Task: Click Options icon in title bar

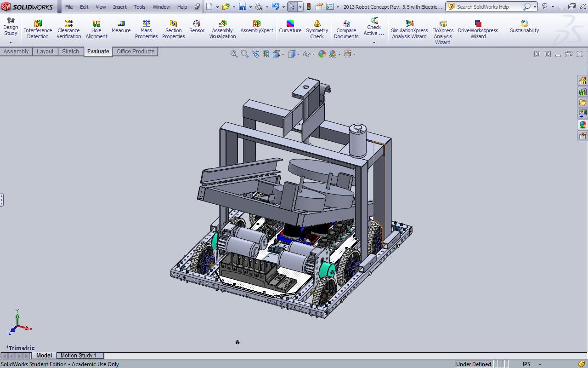Action: pyautogui.click(x=330, y=6)
